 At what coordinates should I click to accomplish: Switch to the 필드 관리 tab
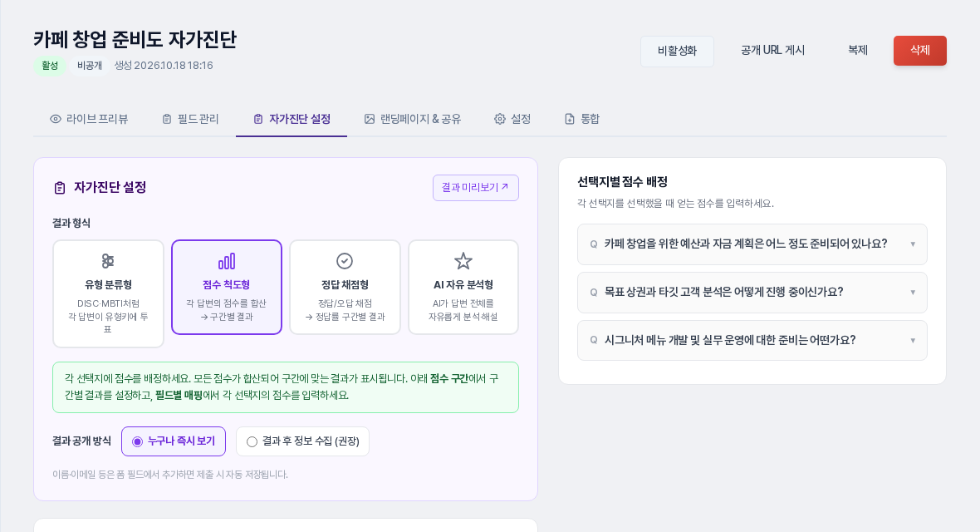pos(190,119)
